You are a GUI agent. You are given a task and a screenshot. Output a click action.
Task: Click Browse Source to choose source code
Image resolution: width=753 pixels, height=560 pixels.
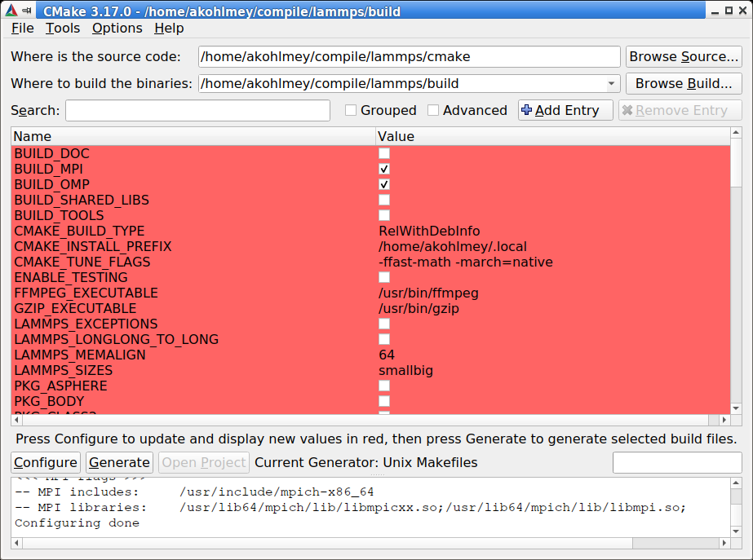click(684, 56)
